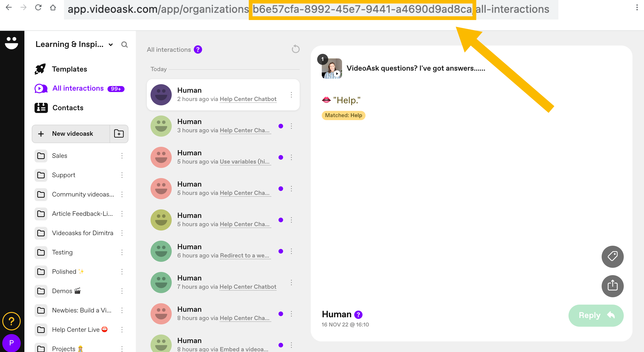The image size is (644, 352).
Task: Open the Videoasks for Dimitra folder
Action: coord(82,233)
